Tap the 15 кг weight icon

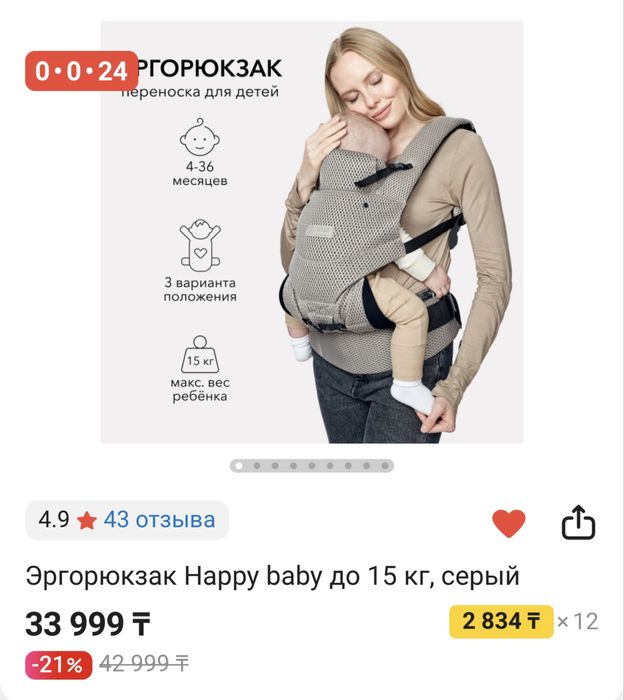(x=200, y=354)
